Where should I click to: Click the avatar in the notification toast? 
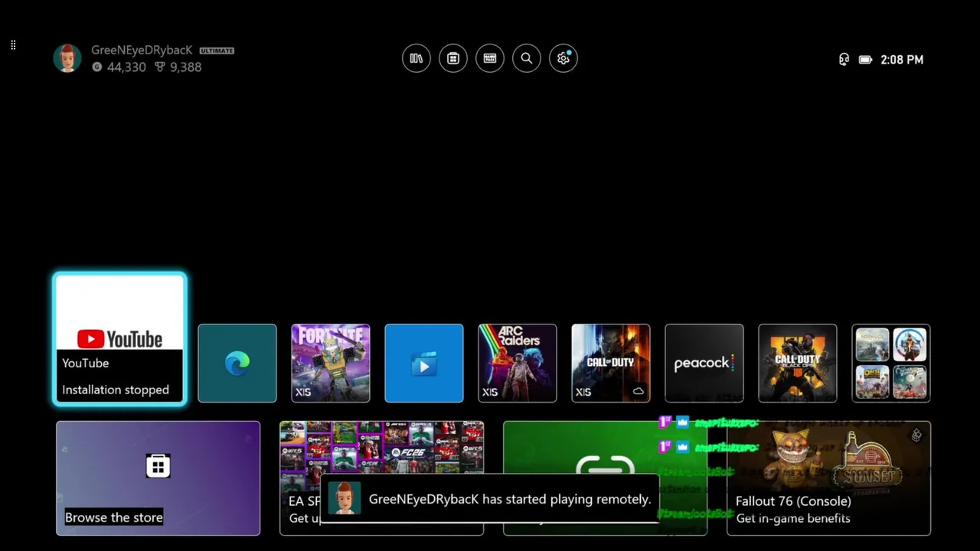(344, 499)
